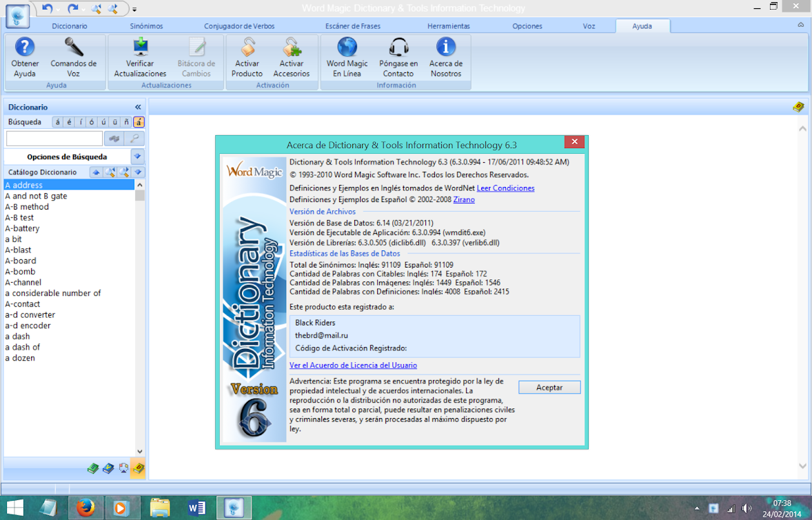Click the Windows Start button
This screenshot has height=520, width=812.
click(14, 508)
